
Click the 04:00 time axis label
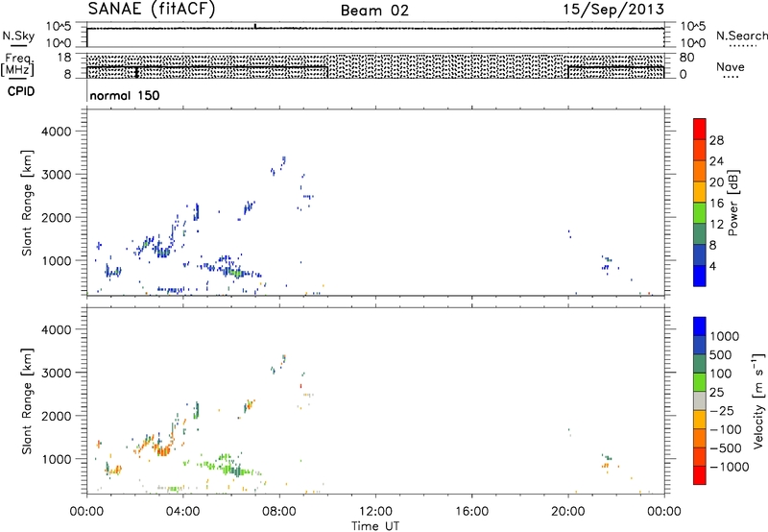[183, 512]
